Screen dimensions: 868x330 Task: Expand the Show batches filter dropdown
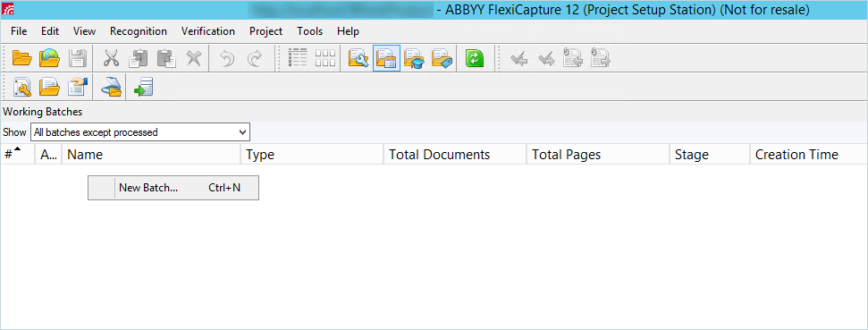coord(242,132)
